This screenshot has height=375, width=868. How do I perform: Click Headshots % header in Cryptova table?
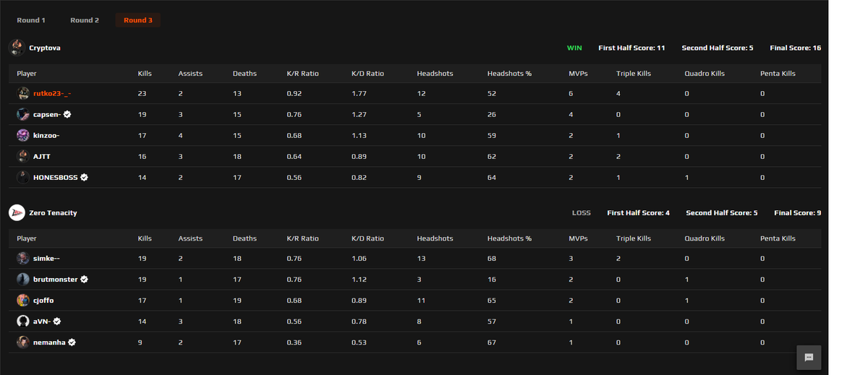(509, 74)
